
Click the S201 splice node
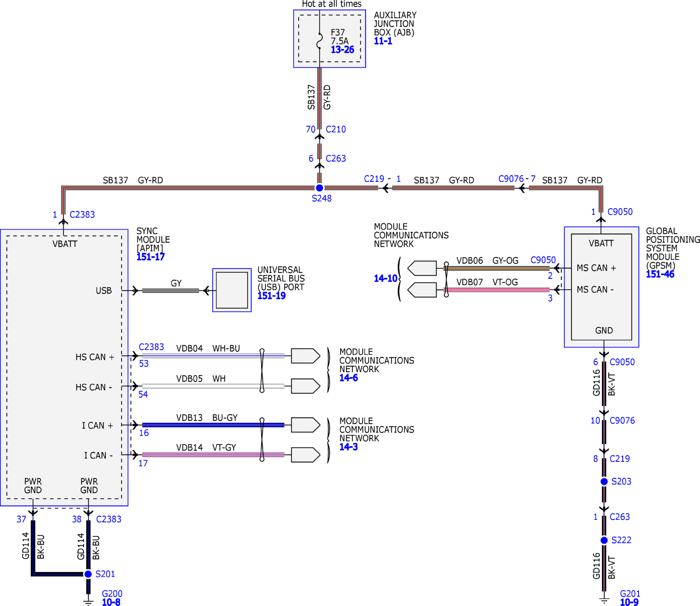pos(88,574)
